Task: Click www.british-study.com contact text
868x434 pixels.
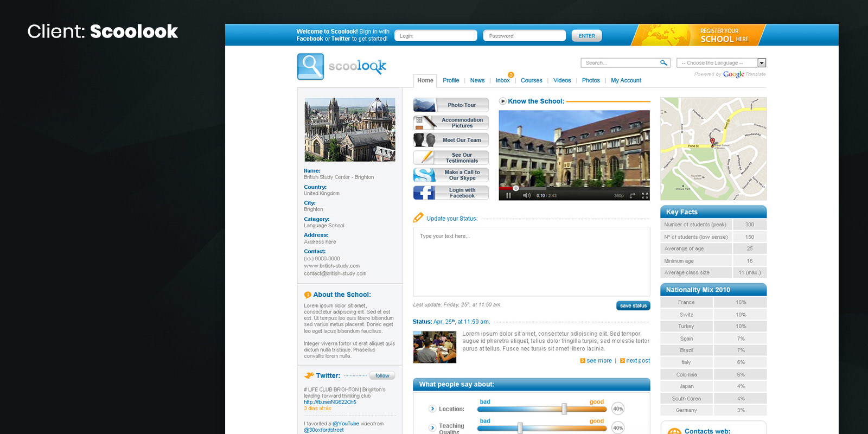Action: pos(331,266)
